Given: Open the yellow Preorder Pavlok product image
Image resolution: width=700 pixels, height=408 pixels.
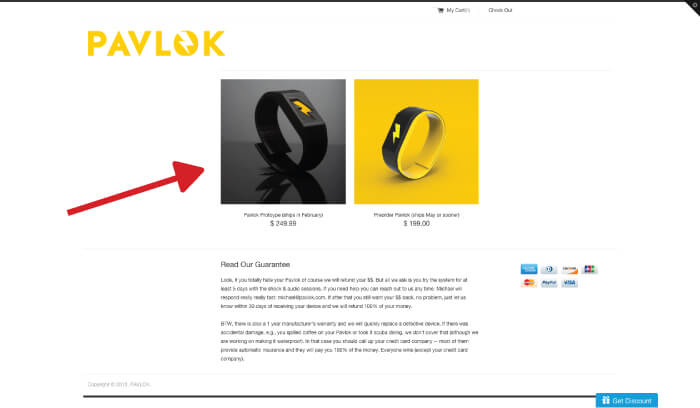Looking at the screenshot, I should pos(416,142).
